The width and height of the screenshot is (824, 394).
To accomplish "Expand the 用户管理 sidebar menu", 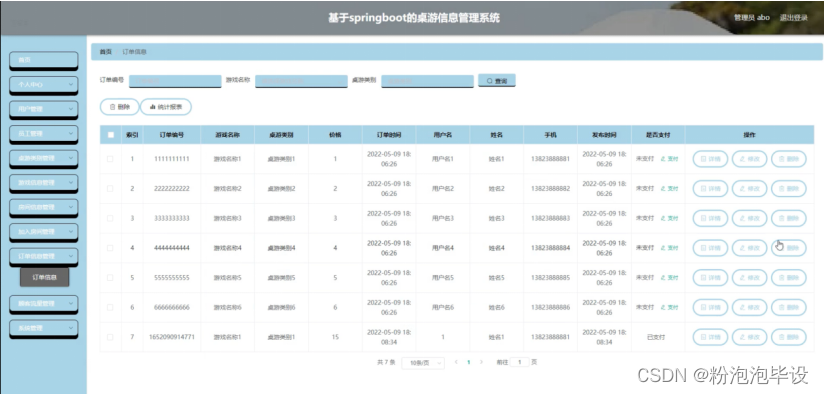I will pos(44,109).
